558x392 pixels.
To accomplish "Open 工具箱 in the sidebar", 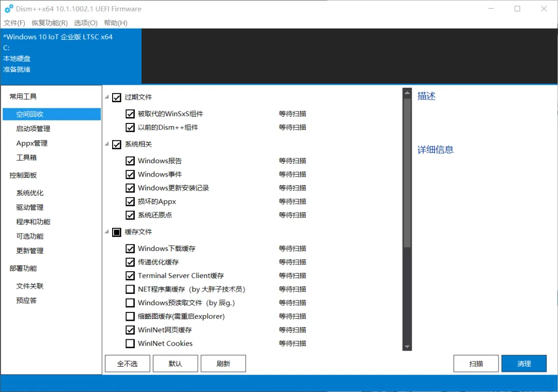I will 26,158.
